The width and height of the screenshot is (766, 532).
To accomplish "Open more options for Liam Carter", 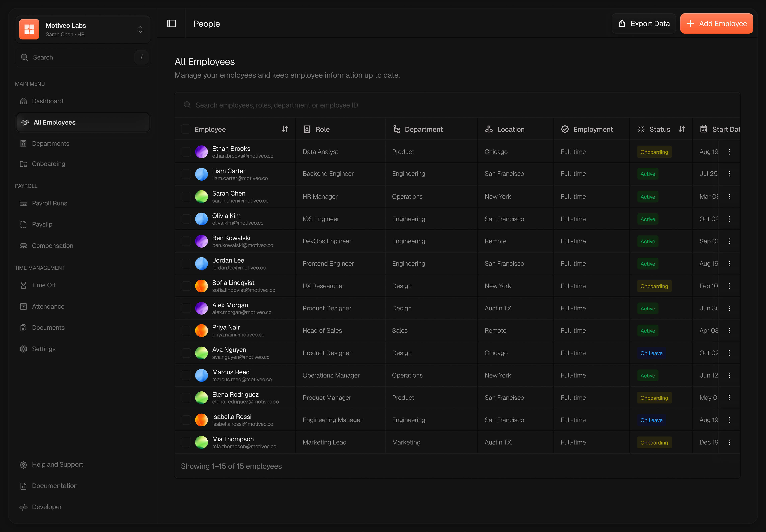I will pos(729,174).
